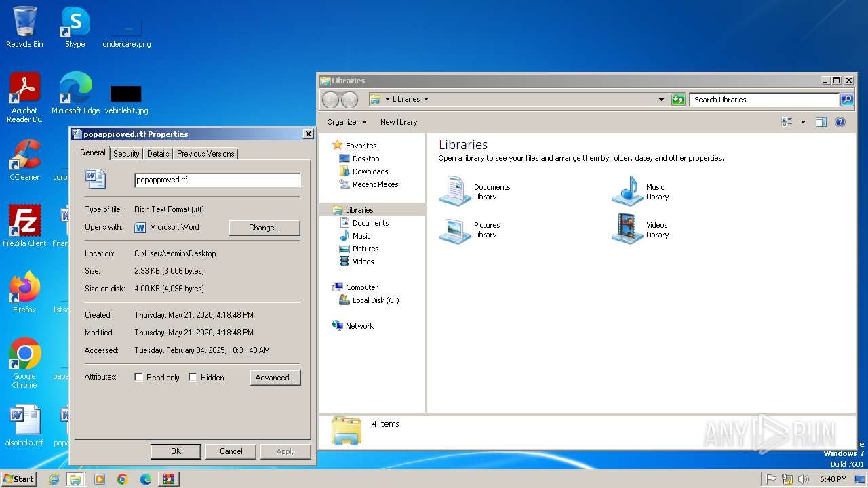The height and width of the screenshot is (488, 868).
Task: Click the Change... button for Opens with
Action: click(264, 228)
